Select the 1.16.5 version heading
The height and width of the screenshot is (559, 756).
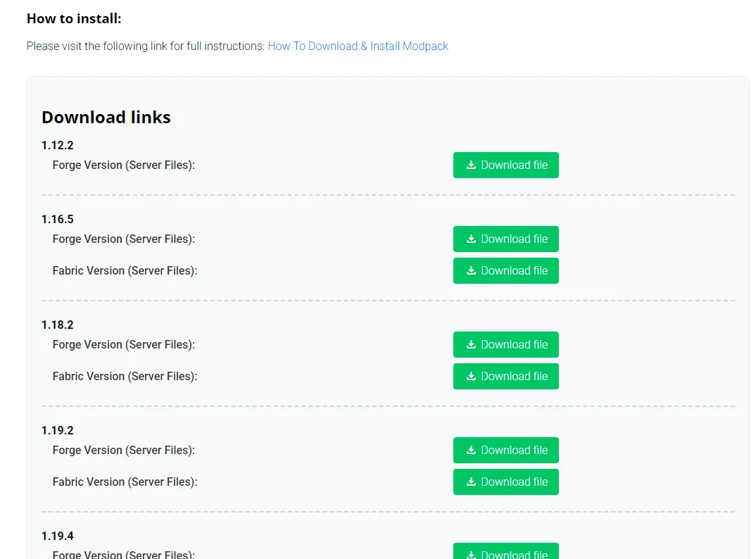pyautogui.click(x=58, y=219)
